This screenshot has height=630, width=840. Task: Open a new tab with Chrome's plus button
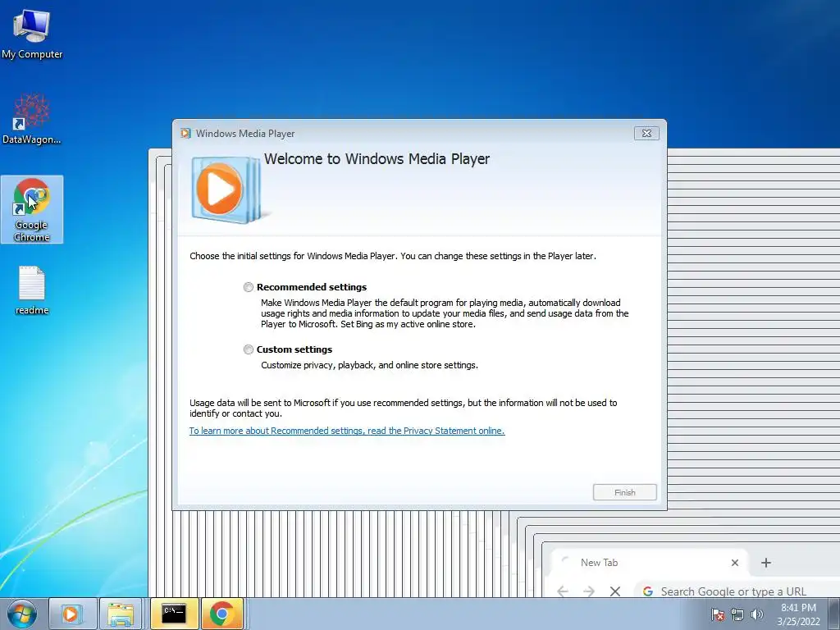tap(766, 563)
